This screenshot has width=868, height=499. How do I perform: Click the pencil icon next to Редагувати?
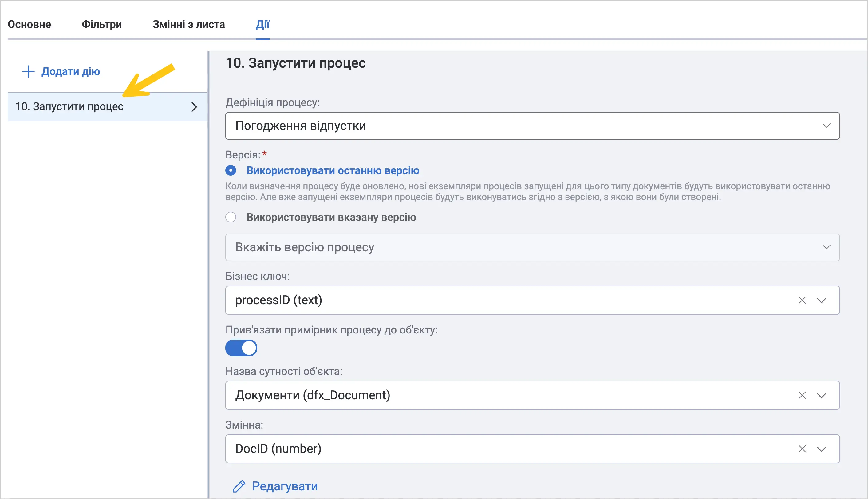pos(239,486)
